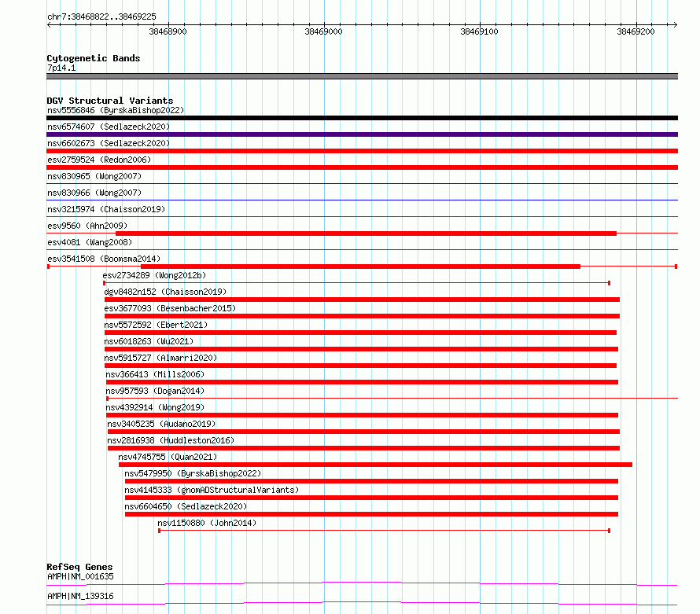Click the ruler's left arrow end
Screen dimensions: 700x614
tap(49, 24)
